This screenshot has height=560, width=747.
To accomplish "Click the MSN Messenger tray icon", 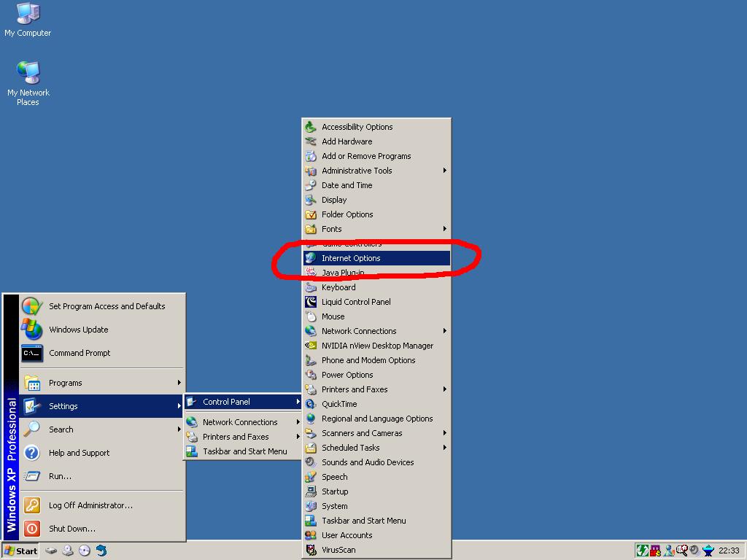I will [669, 551].
